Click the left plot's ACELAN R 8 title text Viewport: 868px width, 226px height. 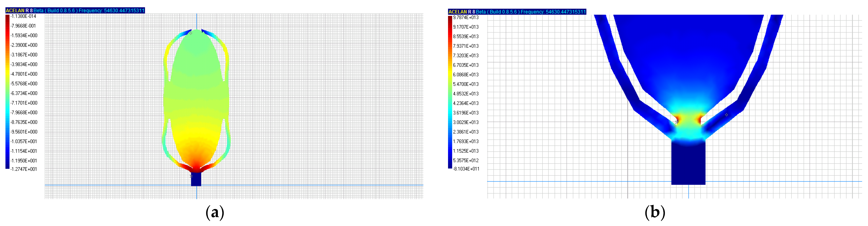pyautogui.click(x=19, y=11)
